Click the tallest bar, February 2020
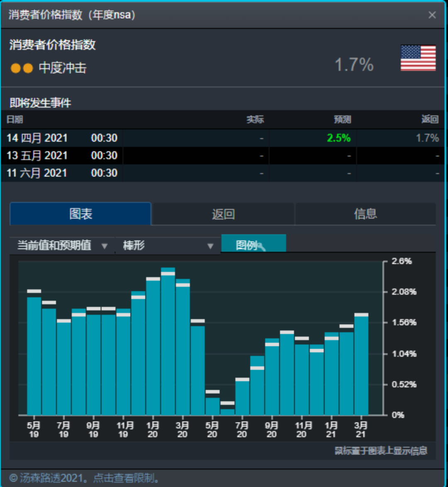The image size is (448, 487). point(168,342)
